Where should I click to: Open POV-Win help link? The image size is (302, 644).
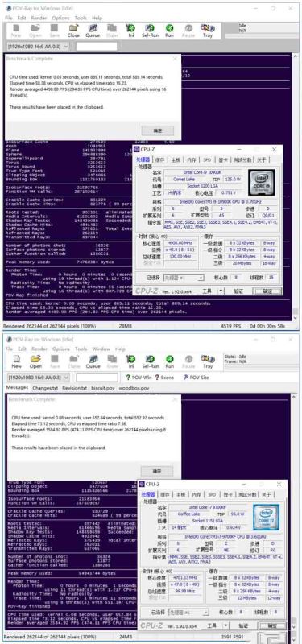139,377
